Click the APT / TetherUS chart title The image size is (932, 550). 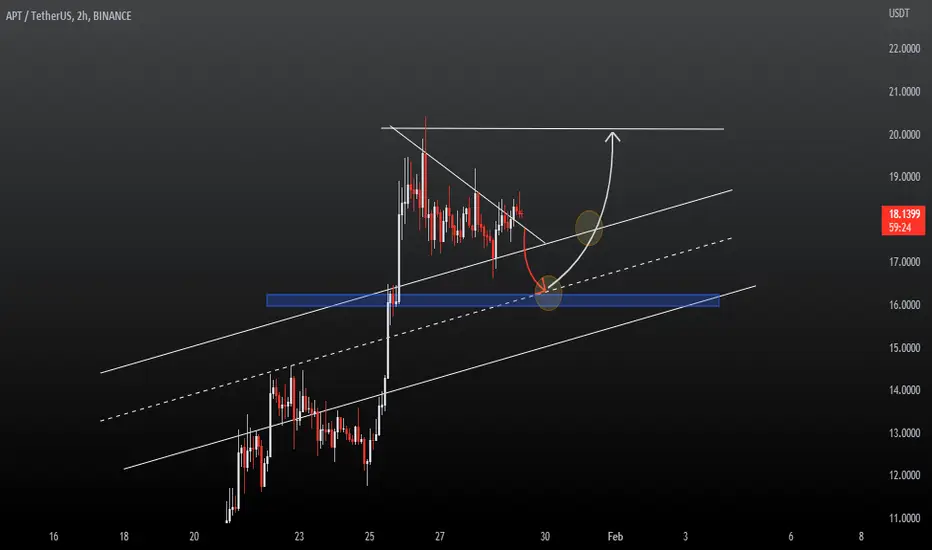68,16
